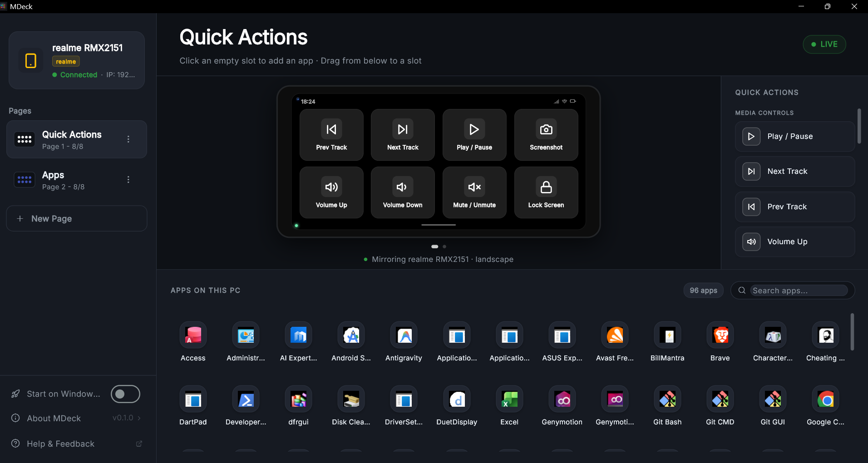This screenshot has width=868, height=463.
Task: Open options menu for Apps page
Action: (x=128, y=180)
